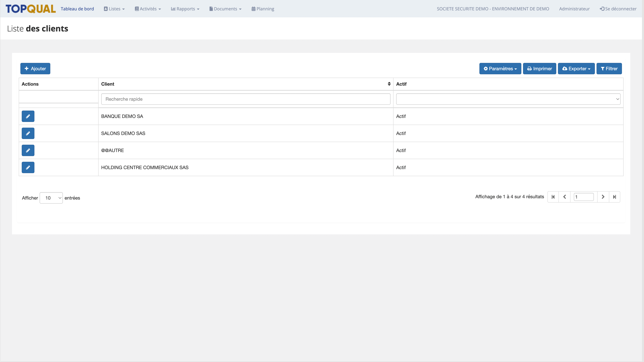The width and height of the screenshot is (644, 362).
Task: Expand the Paramètres dropdown button
Action: (x=500, y=69)
